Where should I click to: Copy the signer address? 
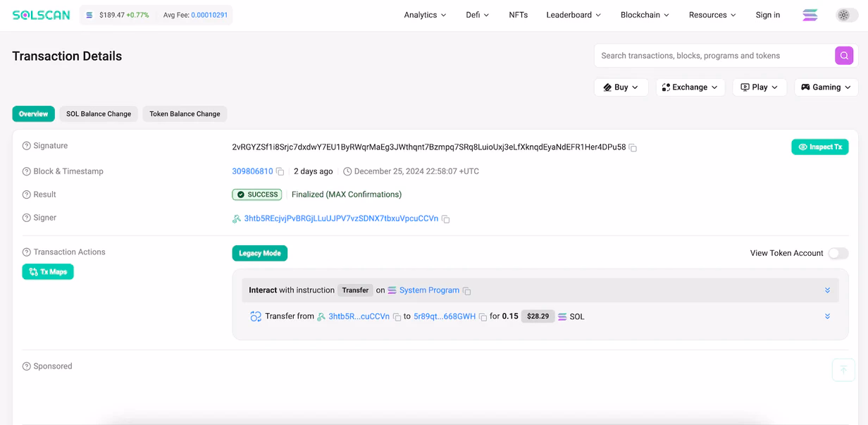click(445, 219)
